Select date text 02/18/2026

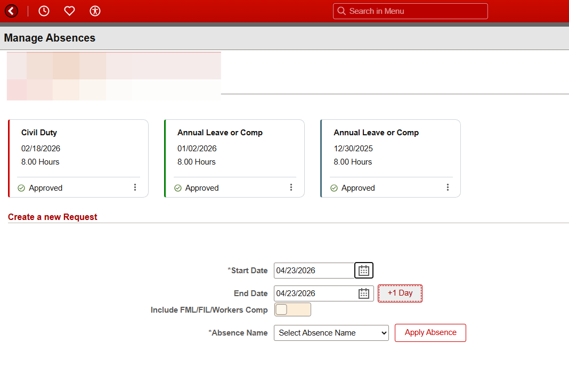pos(40,149)
